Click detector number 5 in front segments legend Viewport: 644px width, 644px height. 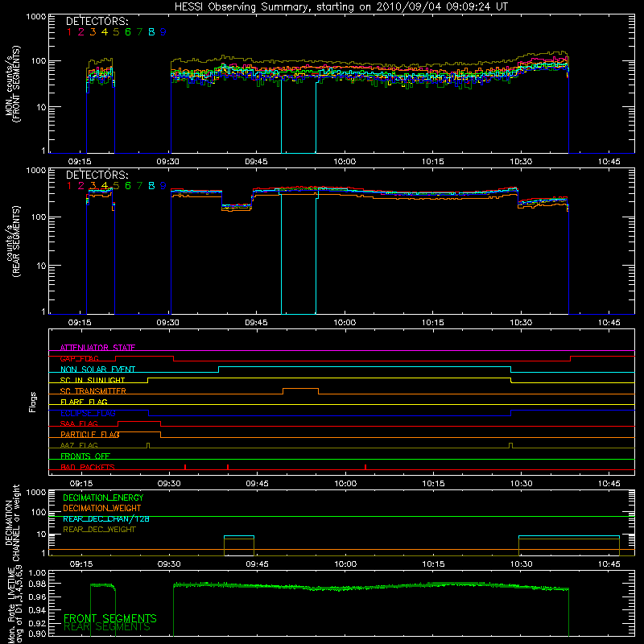[x=116, y=32]
